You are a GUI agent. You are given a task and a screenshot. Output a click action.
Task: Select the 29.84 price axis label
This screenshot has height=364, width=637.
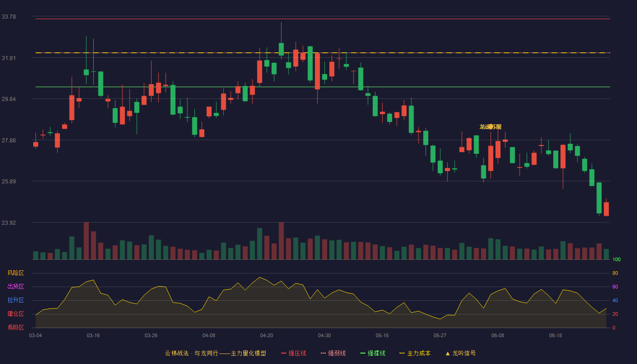pos(9,99)
